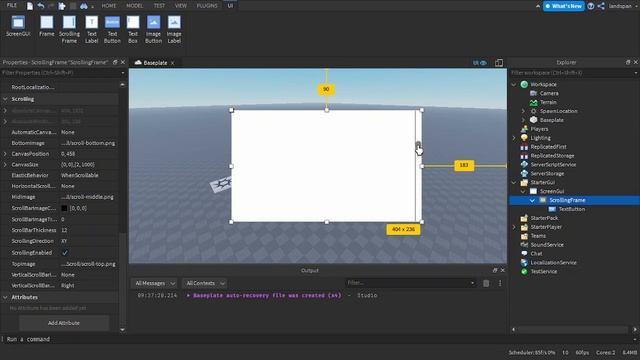Image resolution: width=640 pixels, height=360 pixels.
Task: Open the output options three-dot menu
Action: pos(500,283)
